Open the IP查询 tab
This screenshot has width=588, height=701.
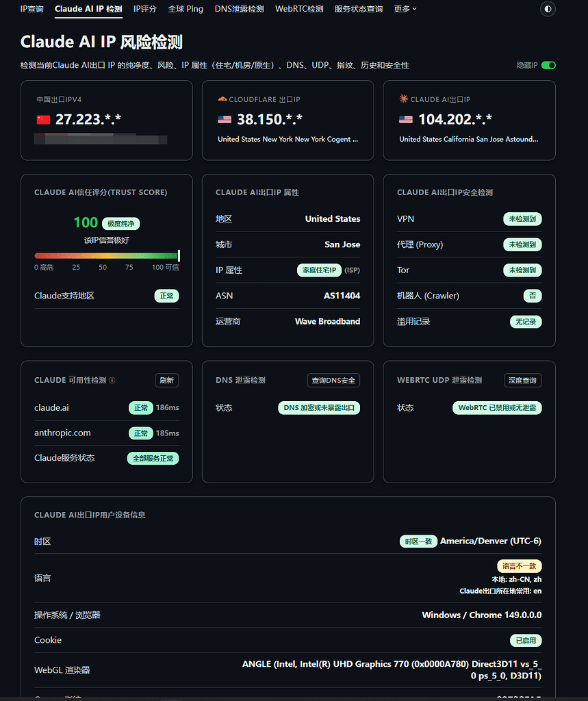(31, 9)
